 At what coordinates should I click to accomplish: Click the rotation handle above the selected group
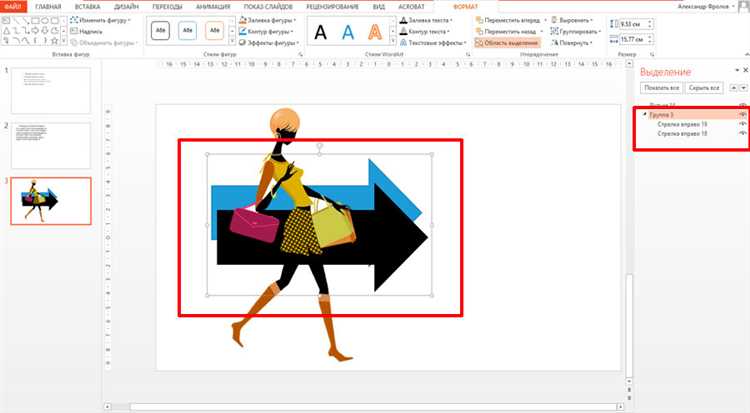pos(320,145)
